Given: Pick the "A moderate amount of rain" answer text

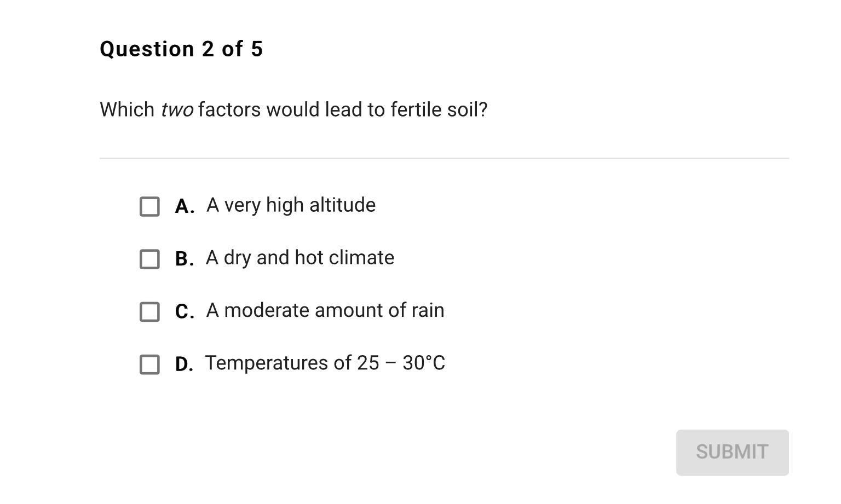Looking at the screenshot, I should point(325,310).
